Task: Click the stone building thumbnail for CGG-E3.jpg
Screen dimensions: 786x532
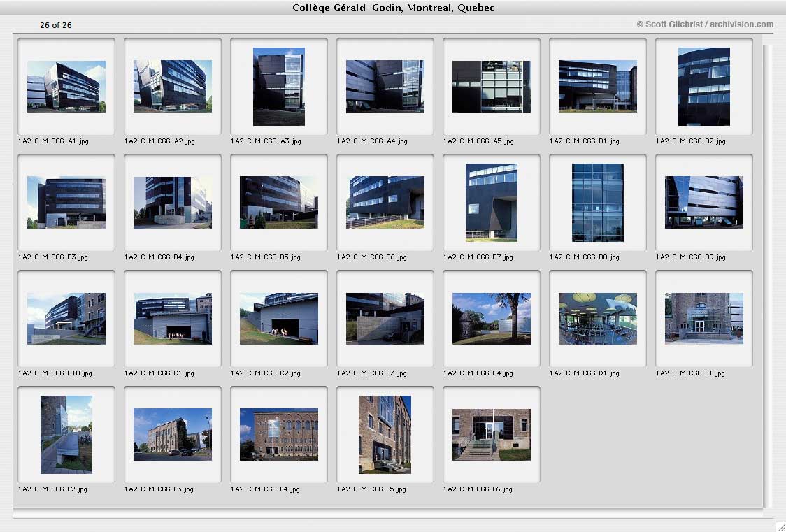Action: coord(173,434)
